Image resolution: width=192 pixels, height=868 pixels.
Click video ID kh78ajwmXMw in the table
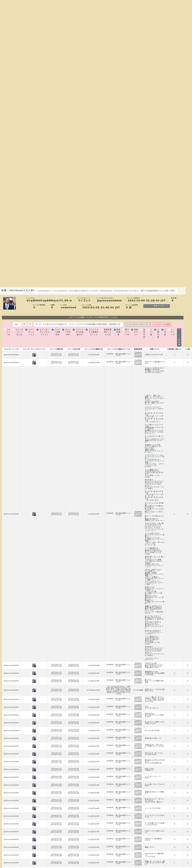(x=94, y=690)
